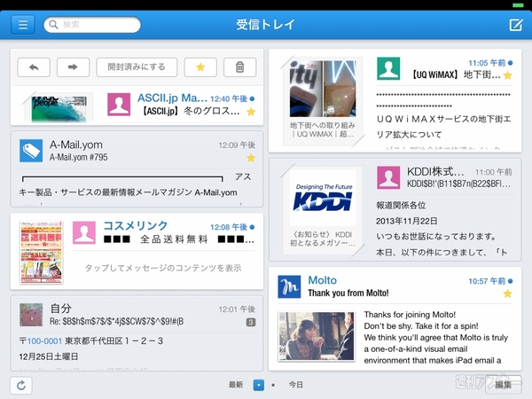Tap the 10:57 午前 timestamp
The width and height of the screenshot is (532, 399).
coord(487,281)
